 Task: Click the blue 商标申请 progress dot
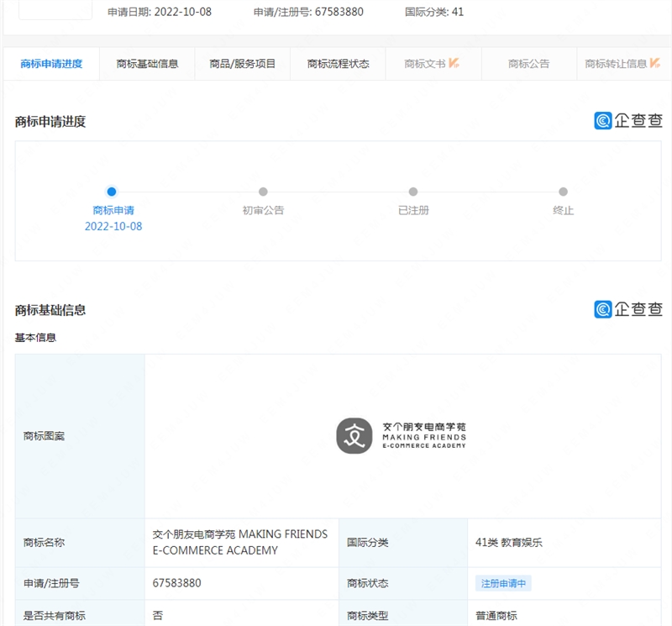[112, 192]
